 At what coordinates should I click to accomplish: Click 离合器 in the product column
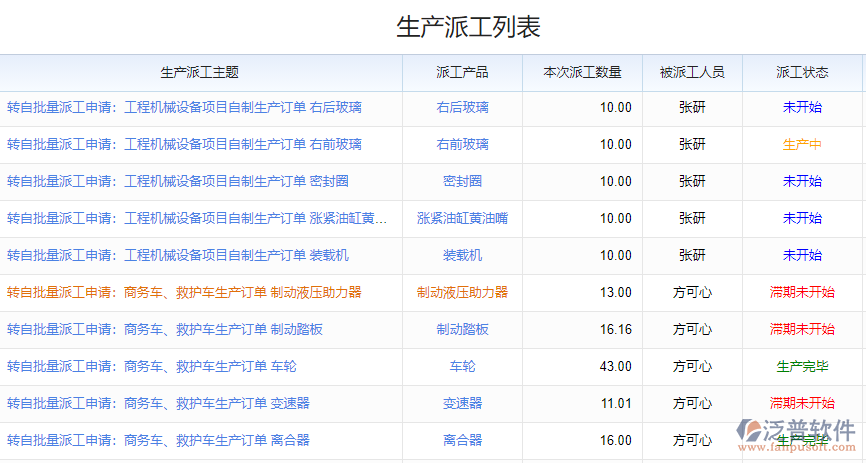coord(462,440)
